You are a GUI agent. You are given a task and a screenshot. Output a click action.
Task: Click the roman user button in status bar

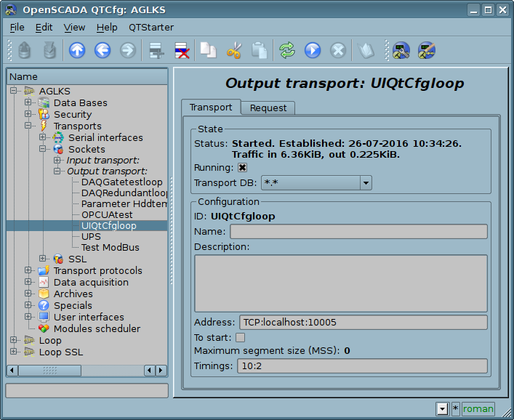click(478, 408)
